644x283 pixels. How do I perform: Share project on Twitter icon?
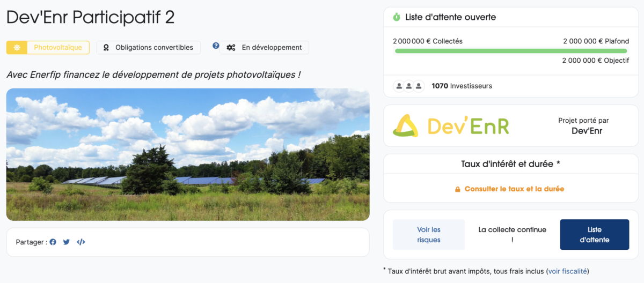point(67,242)
